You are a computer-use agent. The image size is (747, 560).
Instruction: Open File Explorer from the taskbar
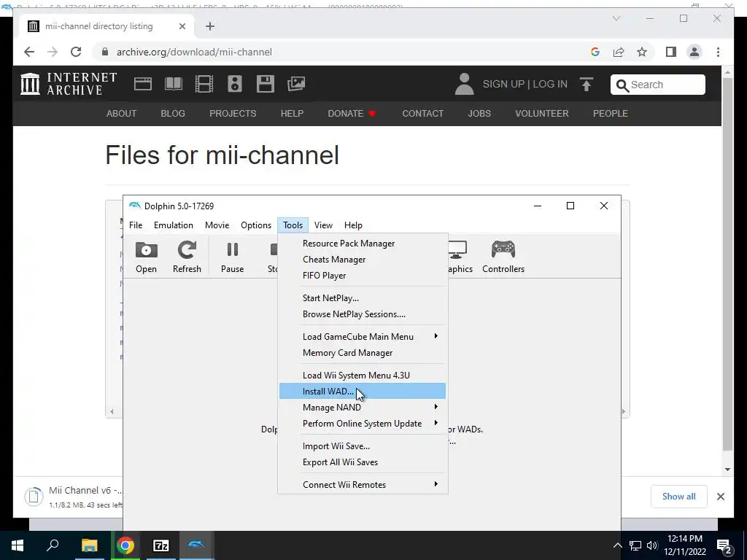click(89, 545)
